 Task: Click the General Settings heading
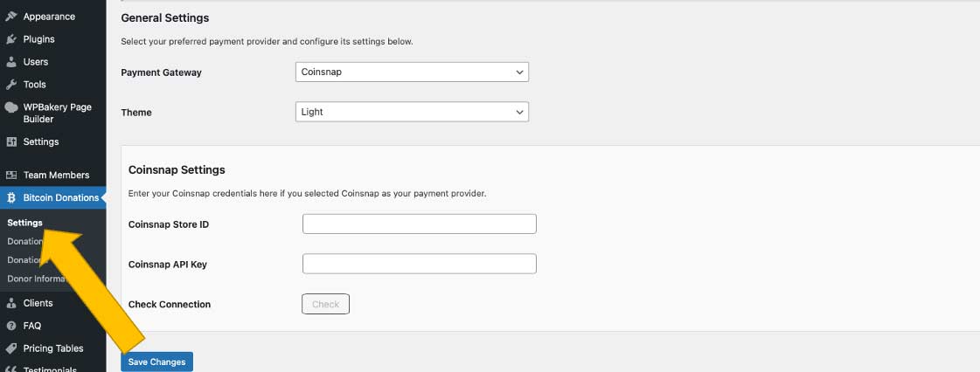(x=165, y=18)
